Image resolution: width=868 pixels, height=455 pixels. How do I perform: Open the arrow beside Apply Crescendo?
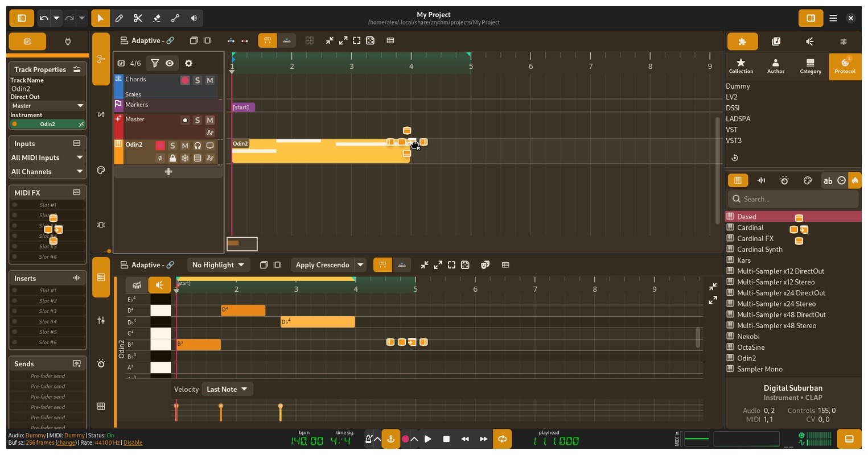tap(360, 264)
